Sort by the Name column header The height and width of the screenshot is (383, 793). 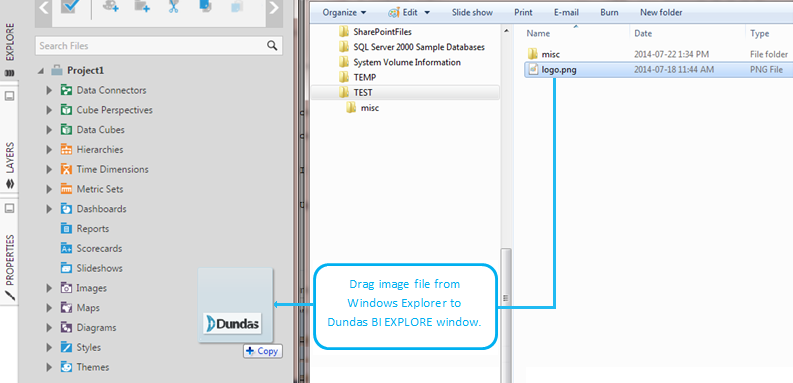[538, 33]
